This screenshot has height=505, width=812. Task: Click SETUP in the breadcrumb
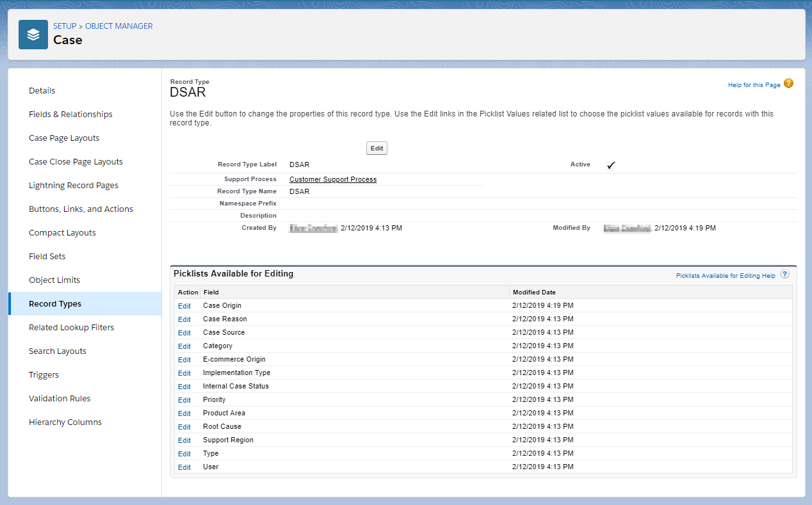[64, 26]
